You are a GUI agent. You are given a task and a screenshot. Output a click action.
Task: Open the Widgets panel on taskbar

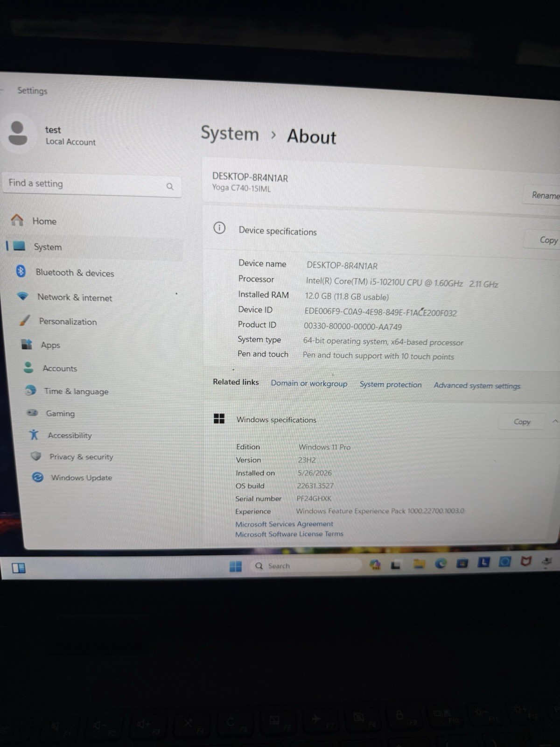point(19,568)
